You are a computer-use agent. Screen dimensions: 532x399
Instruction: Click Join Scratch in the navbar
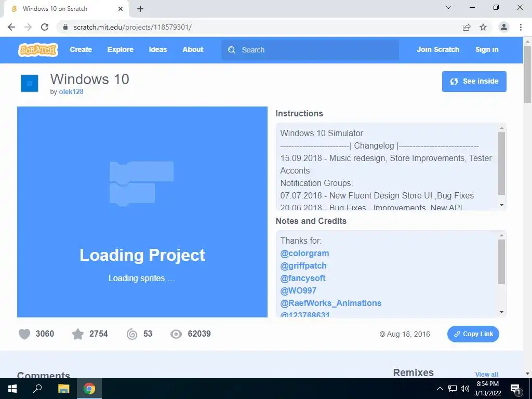(x=437, y=49)
